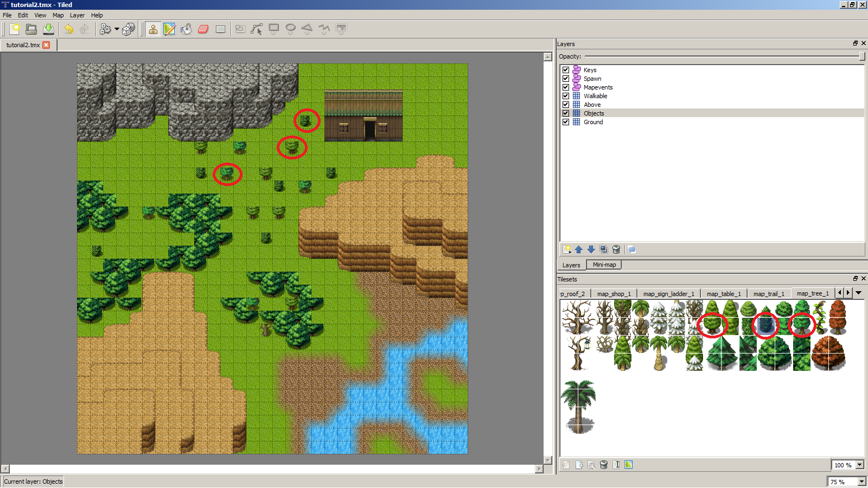
Task: Open the Help menu
Action: tap(97, 15)
